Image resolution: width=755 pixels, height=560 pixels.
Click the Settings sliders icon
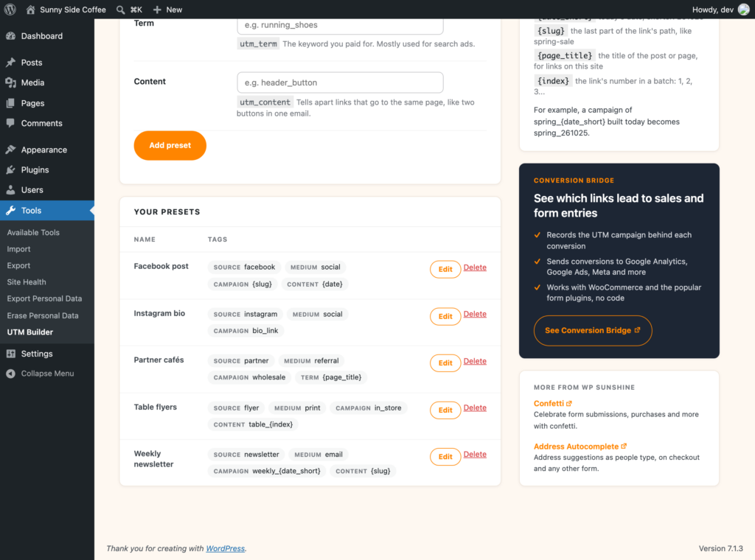point(10,354)
